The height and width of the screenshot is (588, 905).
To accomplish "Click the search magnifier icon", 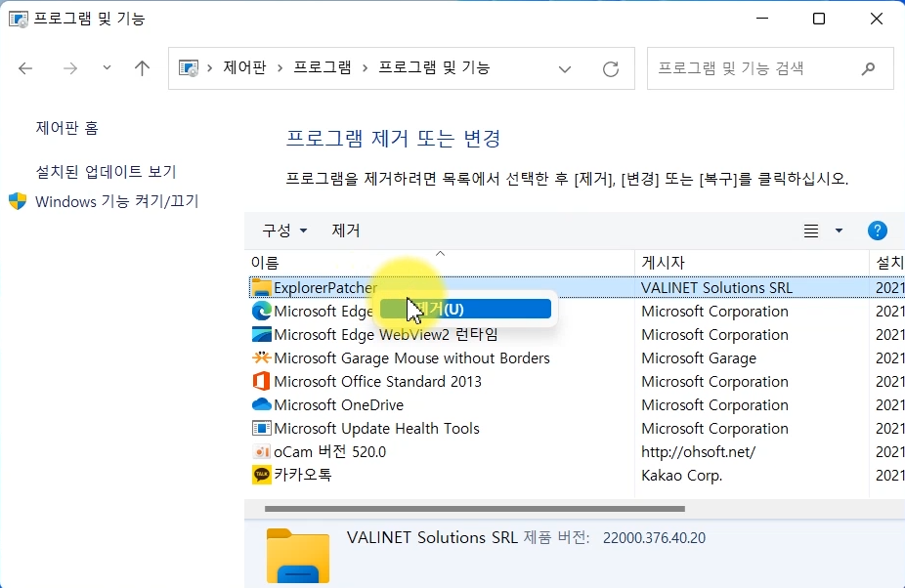I will [x=868, y=68].
